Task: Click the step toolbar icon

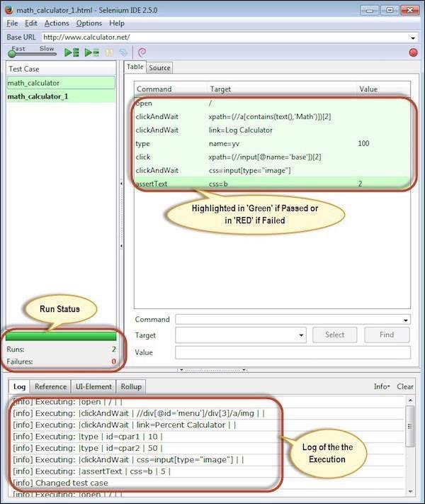Action: tap(124, 52)
